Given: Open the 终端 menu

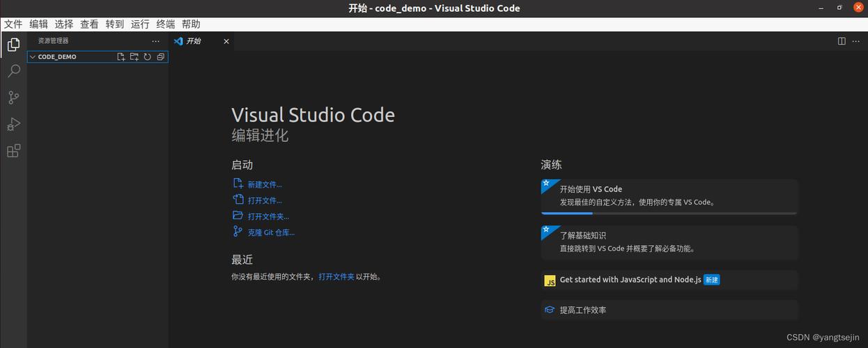Looking at the screenshot, I should coord(166,24).
